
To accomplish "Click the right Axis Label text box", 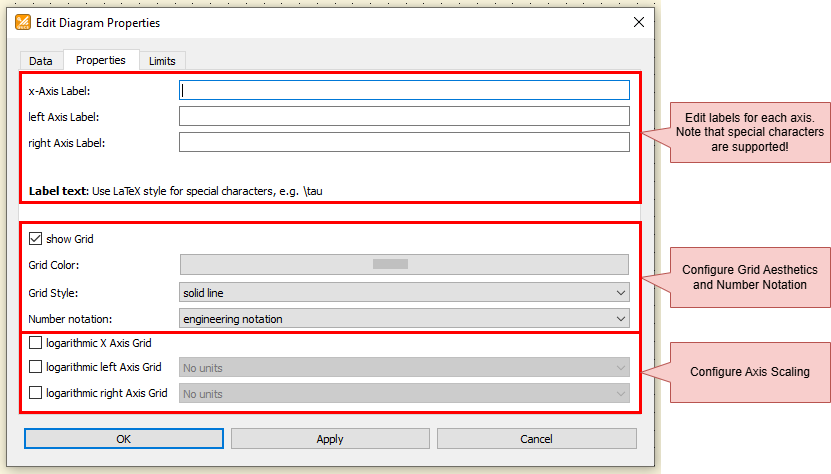I will (404, 142).
